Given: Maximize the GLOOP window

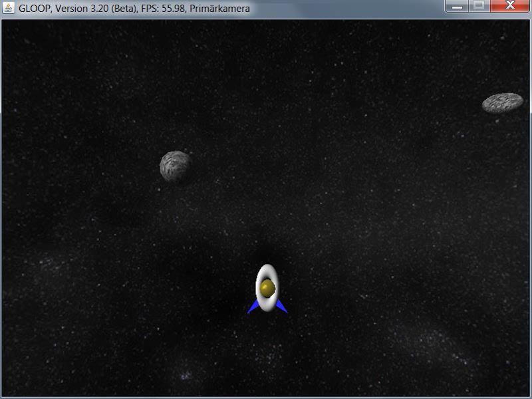Looking at the screenshot, I should coord(478,6).
